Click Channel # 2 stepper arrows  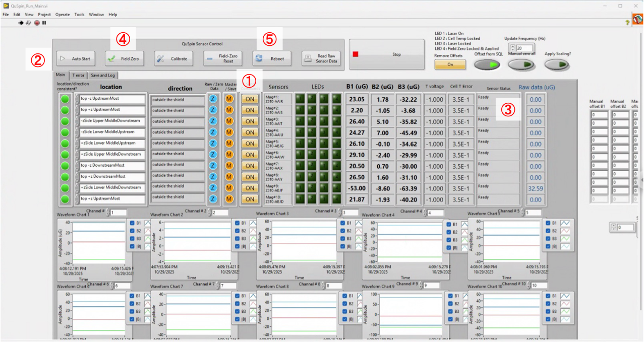[x=209, y=213]
